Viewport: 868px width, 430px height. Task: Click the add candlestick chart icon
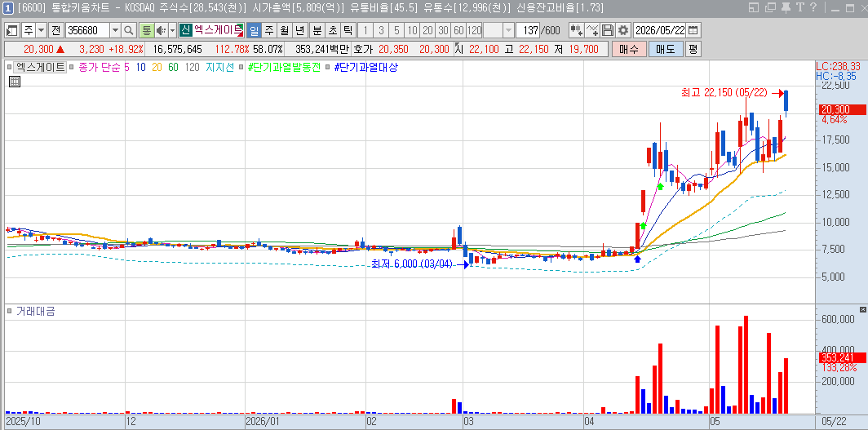point(576,30)
